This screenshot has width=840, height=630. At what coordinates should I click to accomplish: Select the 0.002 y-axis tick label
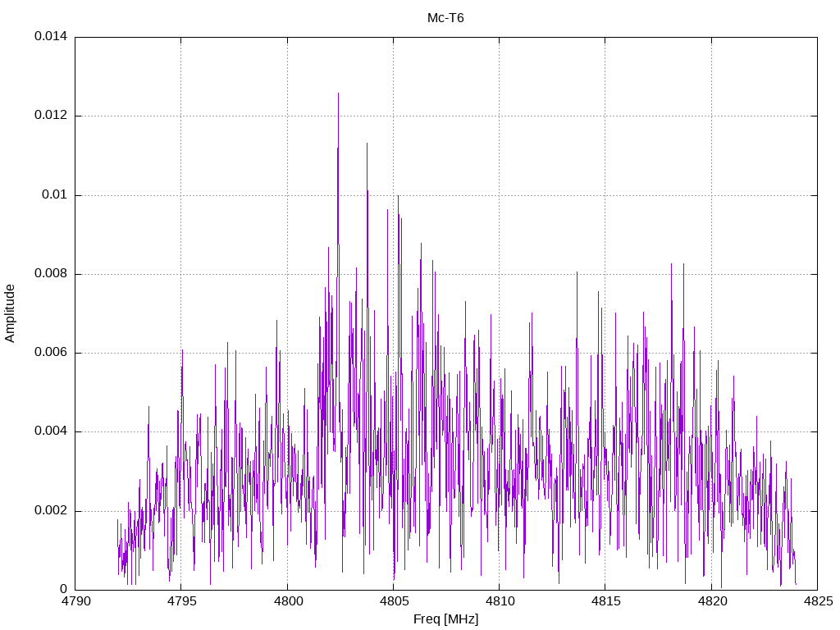pyautogui.click(x=51, y=510)
